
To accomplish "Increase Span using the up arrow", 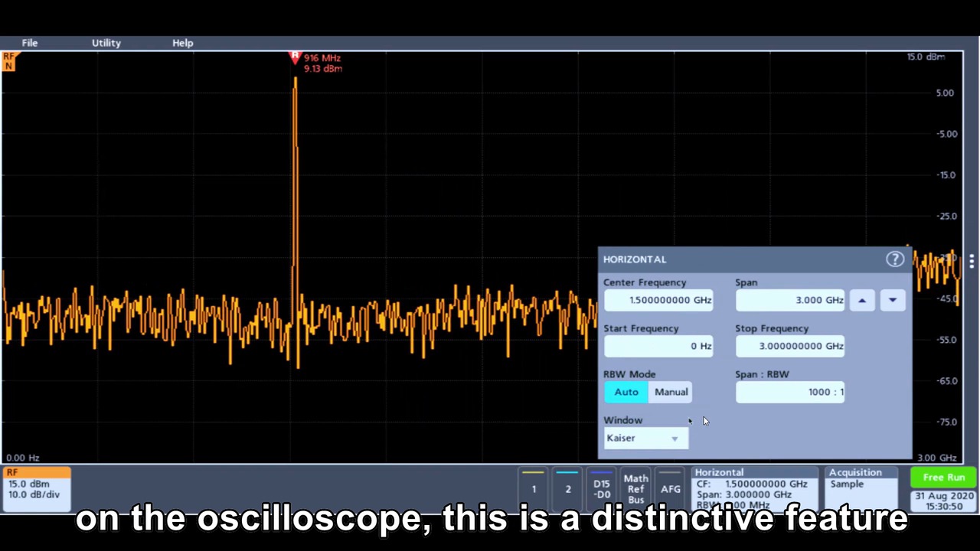I will pyautogui.click(x=862, y=299).
